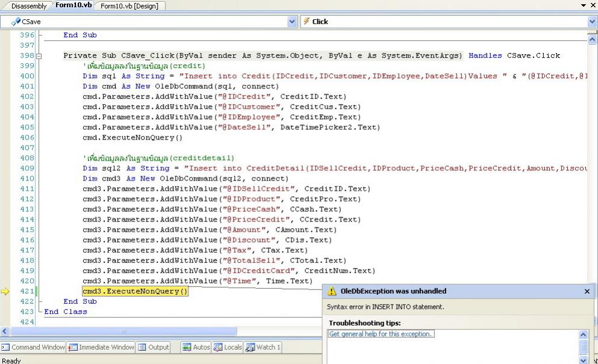Open the Locals debug panel
The height and width of the screenshot is (364, 598).
coord(228,347)
